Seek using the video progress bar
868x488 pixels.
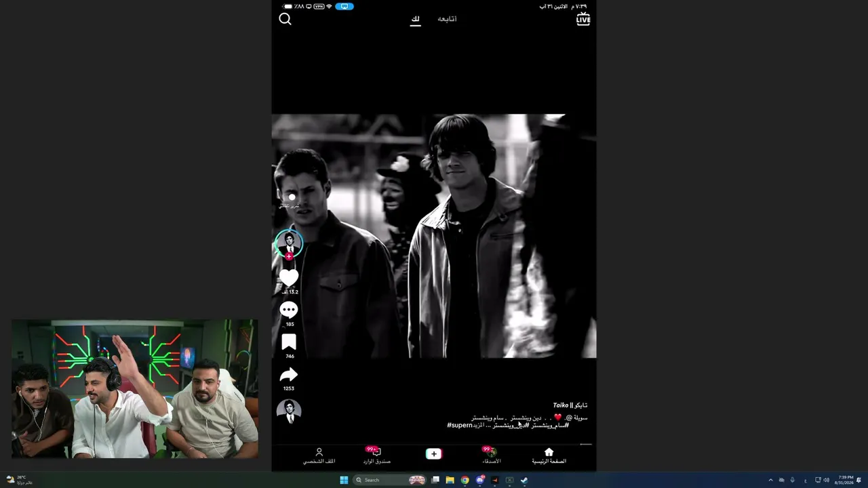(x=434, y=445)
